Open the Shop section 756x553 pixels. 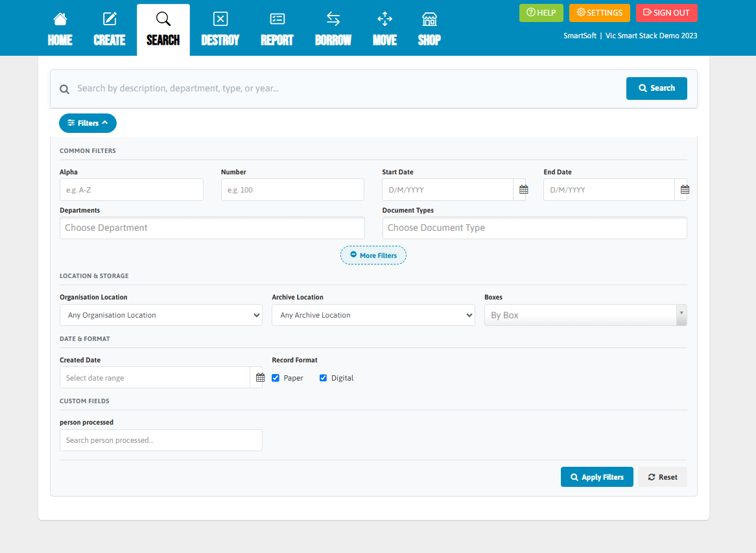tap(429, 29)
